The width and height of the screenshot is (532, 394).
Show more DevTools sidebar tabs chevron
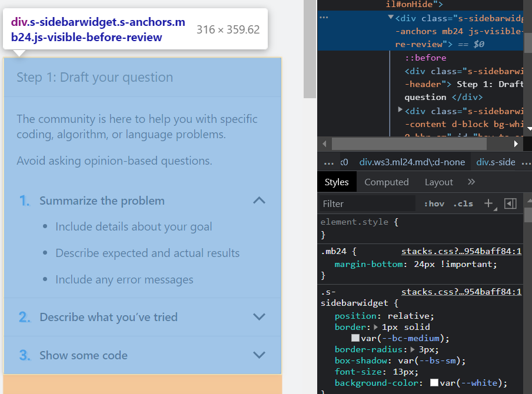[x=471, y=182]
